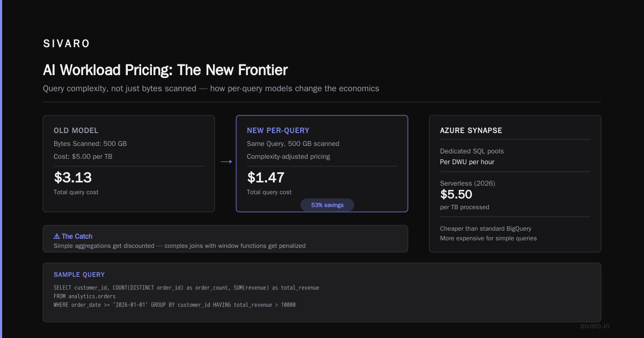This screenshot has height=338, width=644.
Task: Click the WHERE order_date query line
Action: [x=174, y=305]
